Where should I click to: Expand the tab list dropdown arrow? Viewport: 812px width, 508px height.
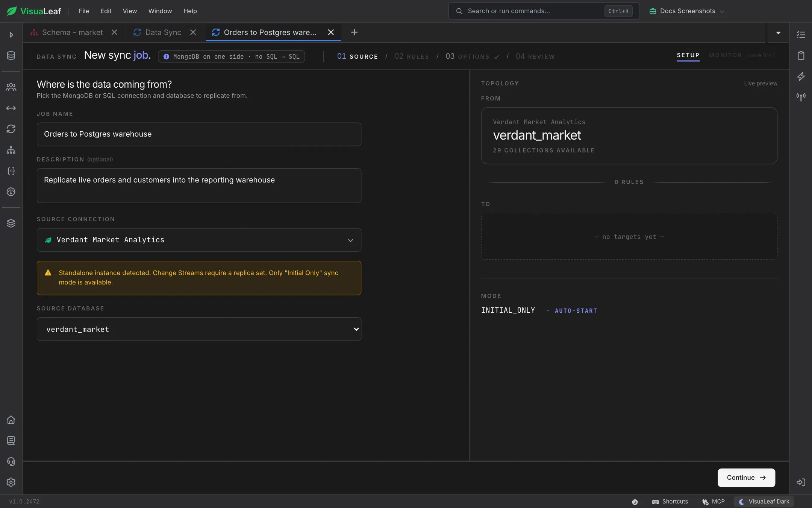click(x=778, y=33)
